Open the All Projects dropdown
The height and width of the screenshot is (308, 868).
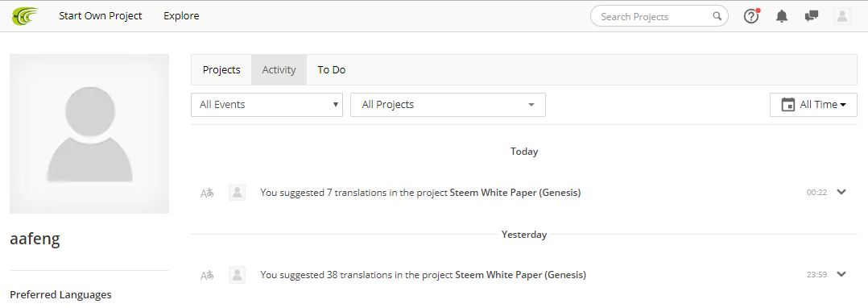(x=448, y=105)
